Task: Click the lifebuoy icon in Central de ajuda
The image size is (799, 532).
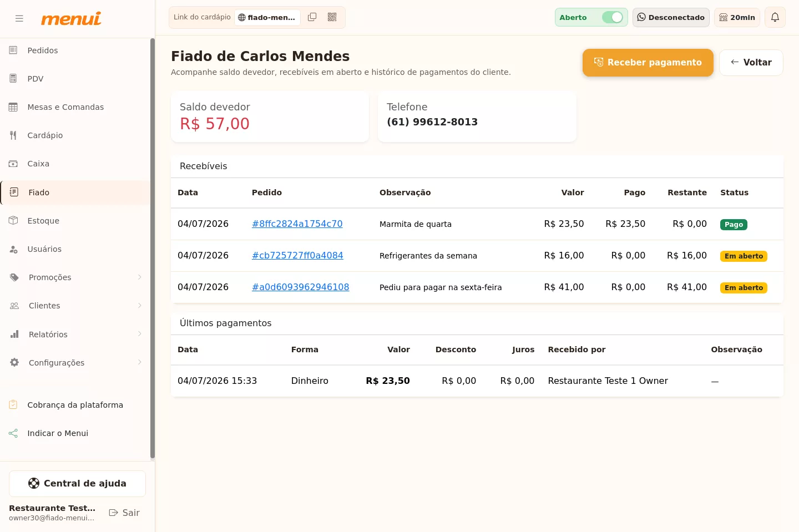Action: 34,483
